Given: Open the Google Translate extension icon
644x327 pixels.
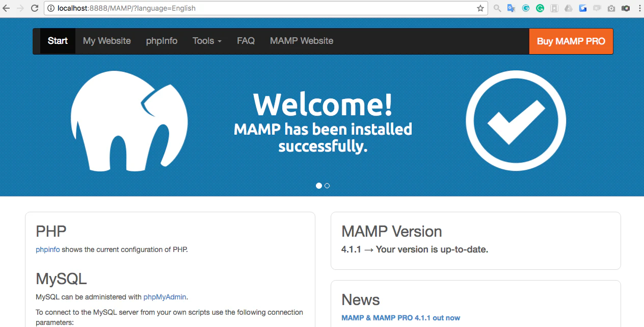Looking at the screenshot, I should click(512, 8).
